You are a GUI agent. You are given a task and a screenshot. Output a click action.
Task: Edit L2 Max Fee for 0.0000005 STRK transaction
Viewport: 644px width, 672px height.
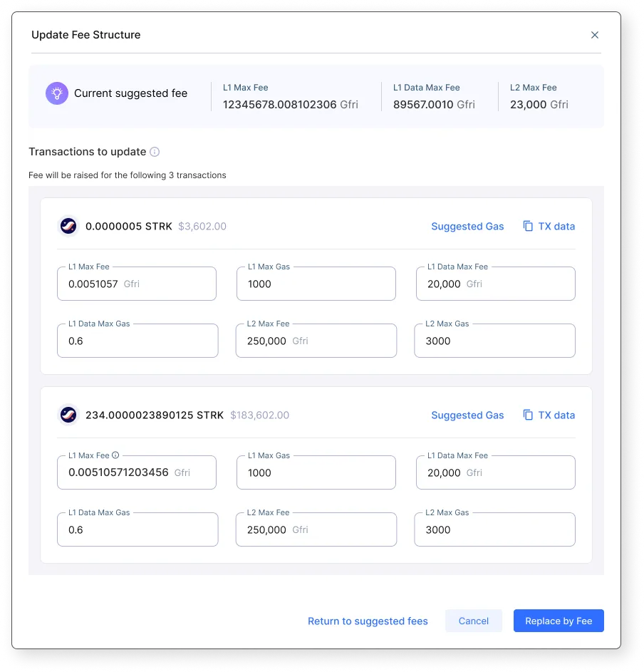[x=316, y=341]
